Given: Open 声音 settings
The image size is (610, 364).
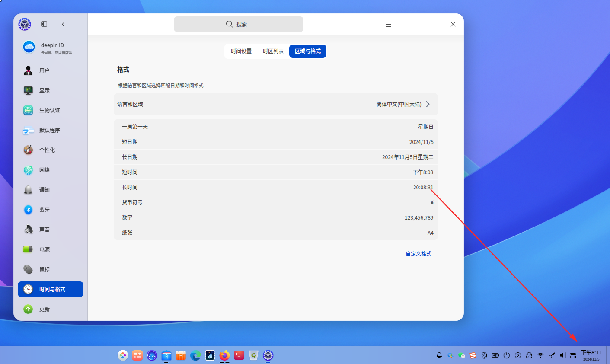Looking at the screenshot, I should click(51, 230).
